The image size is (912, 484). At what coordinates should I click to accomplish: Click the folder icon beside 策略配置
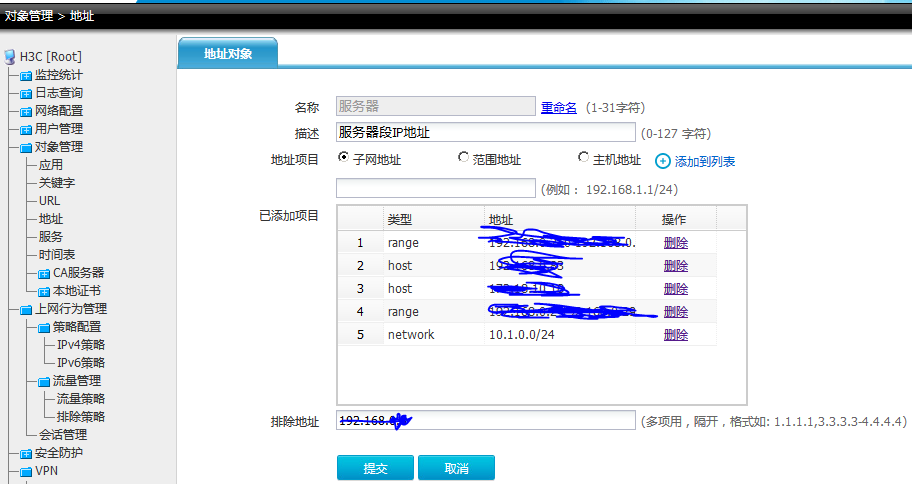[44, 328]
